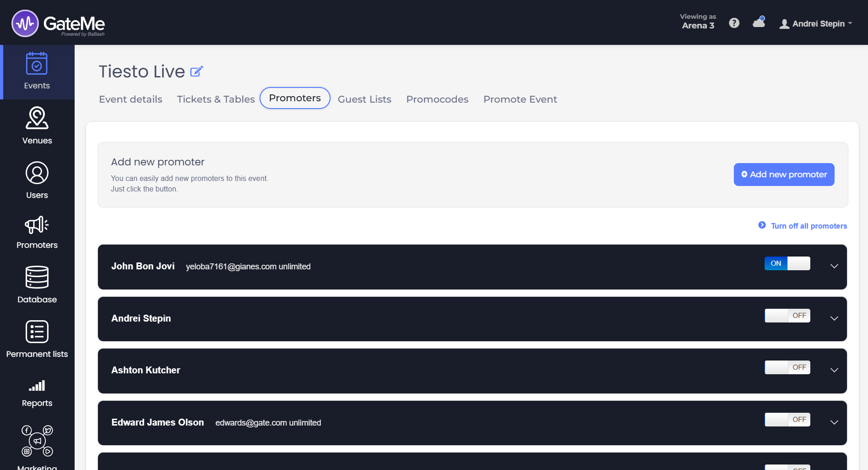The width and height of the screenshot is (868, 470).
Task: Open the Events calendar icon in sidebar
Action: [x=37, y=64]
